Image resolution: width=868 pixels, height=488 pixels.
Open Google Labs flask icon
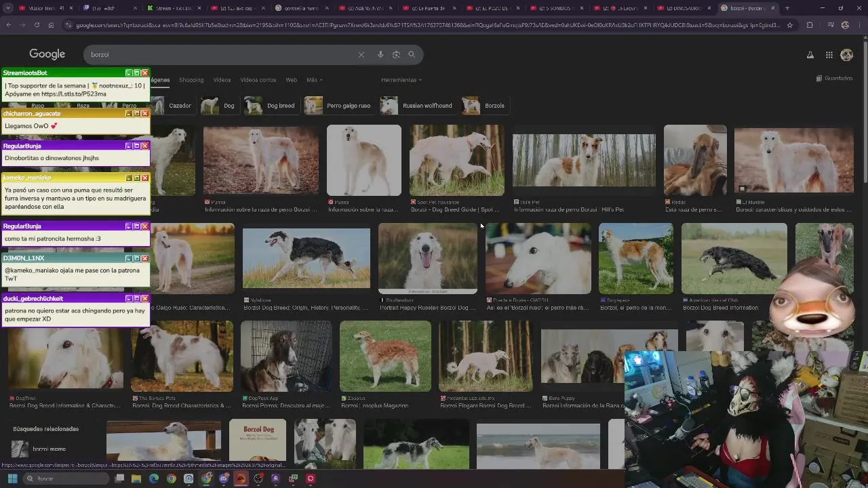(810, 55)
